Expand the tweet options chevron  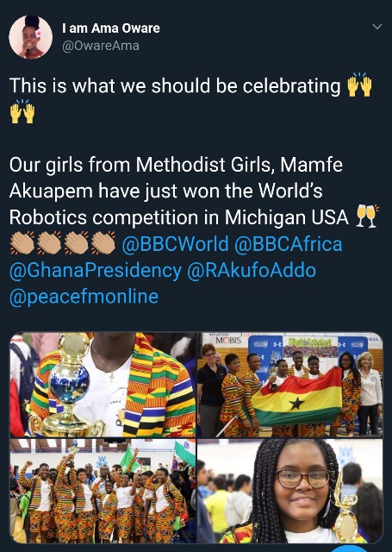pos(376,27)
